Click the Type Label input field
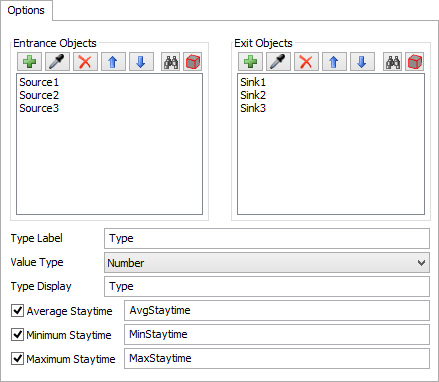The width and height of the screenshot is (439, 382). 267,238
